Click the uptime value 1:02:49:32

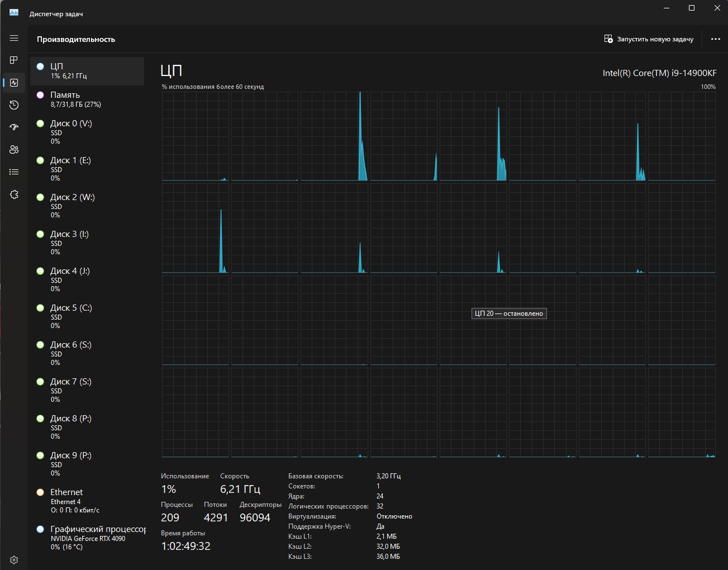(x=185, y=546)
